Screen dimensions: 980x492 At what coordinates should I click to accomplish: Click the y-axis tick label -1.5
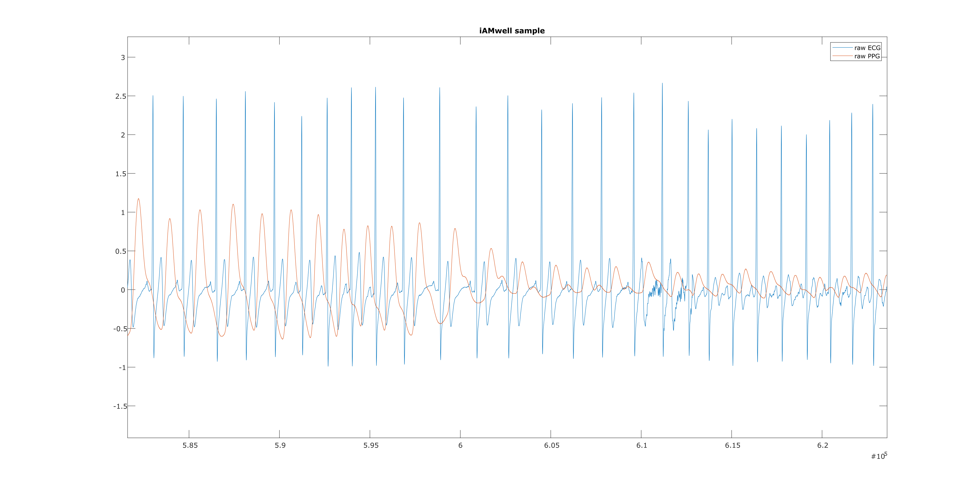point(120,406)
